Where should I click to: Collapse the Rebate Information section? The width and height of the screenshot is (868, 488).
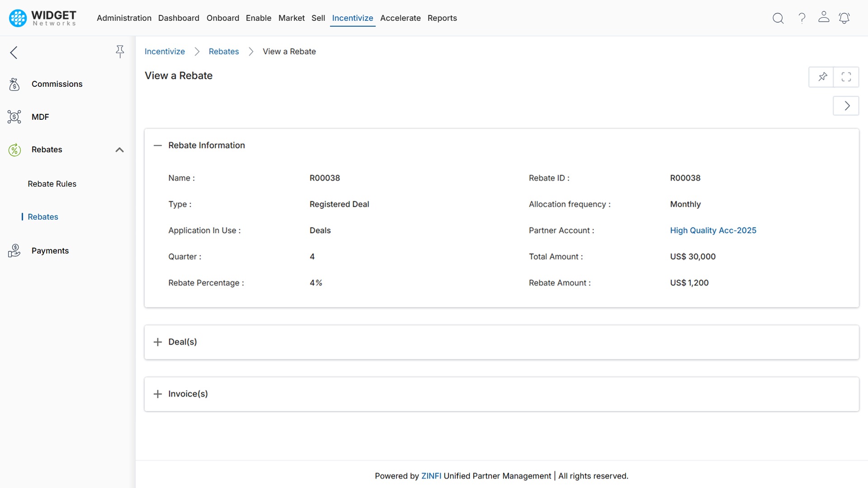point(157,145)
